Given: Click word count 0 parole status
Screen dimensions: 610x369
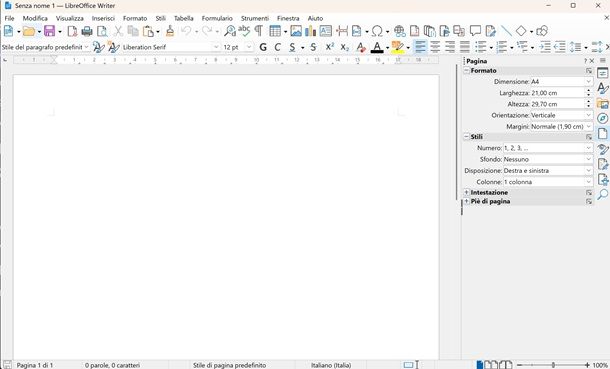Looking at the screenshot, I should click(112, 365).
